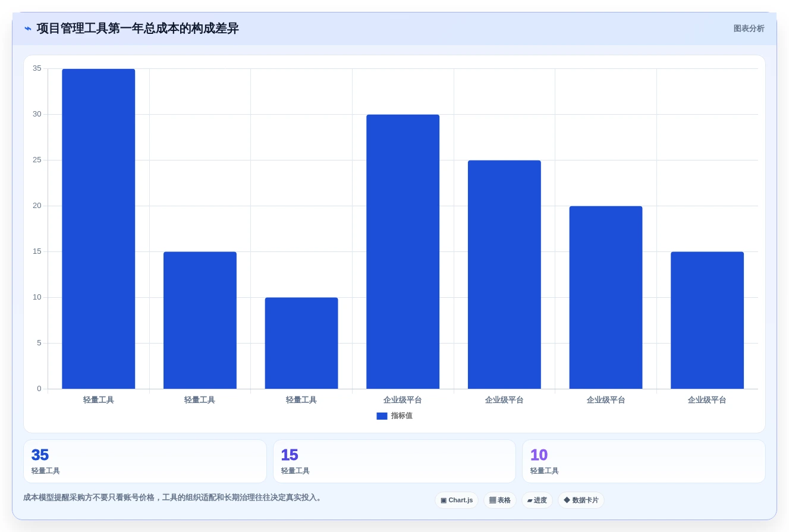Select the 进度 tag chip
The image size is (789, 532).
point(537,500)
